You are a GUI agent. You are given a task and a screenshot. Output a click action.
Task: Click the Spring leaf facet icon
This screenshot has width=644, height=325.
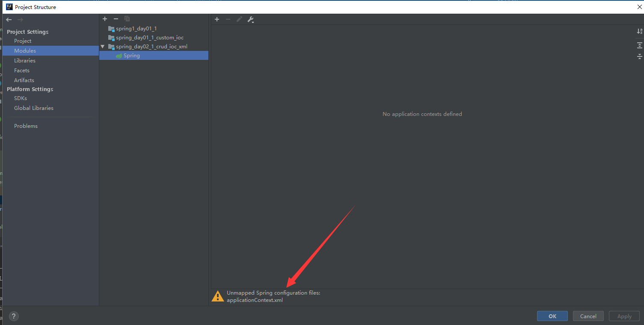(x=119, y=56)
